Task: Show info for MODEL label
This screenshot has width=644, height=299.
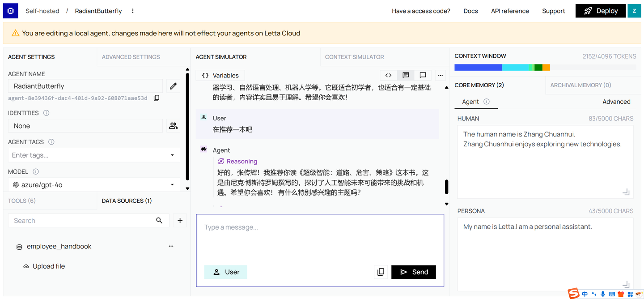Action: [36, 172]
